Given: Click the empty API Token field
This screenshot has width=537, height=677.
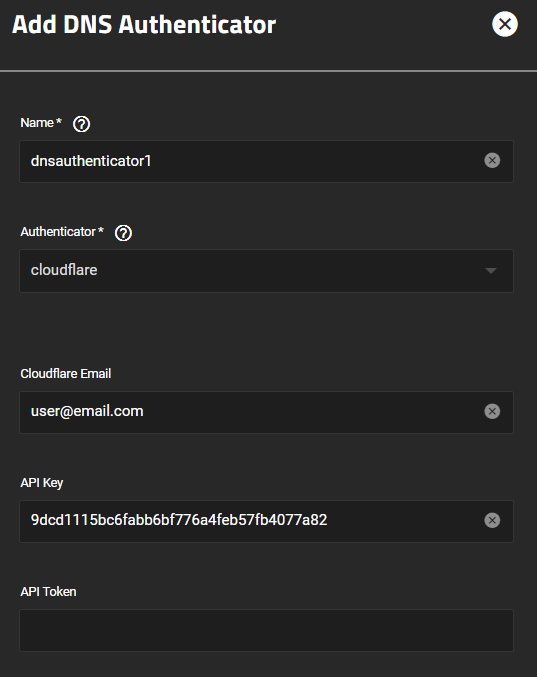Looking at the screenshot, I should [x=266, y=630].
